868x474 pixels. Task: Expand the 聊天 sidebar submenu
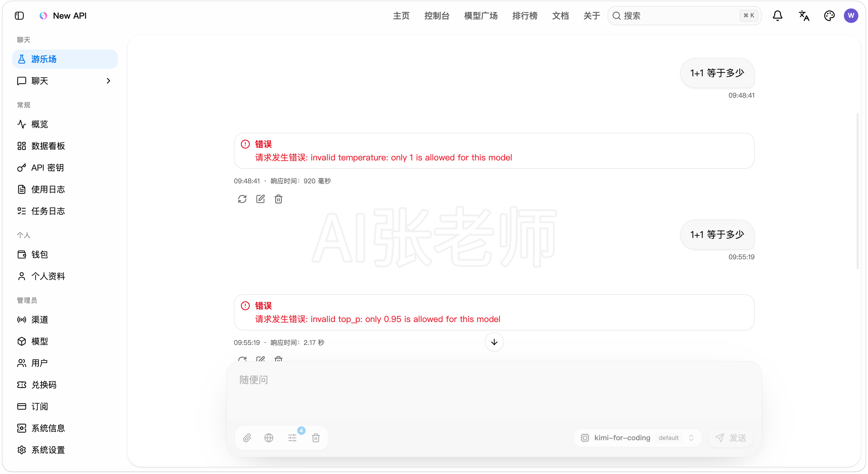pos(65,81)
